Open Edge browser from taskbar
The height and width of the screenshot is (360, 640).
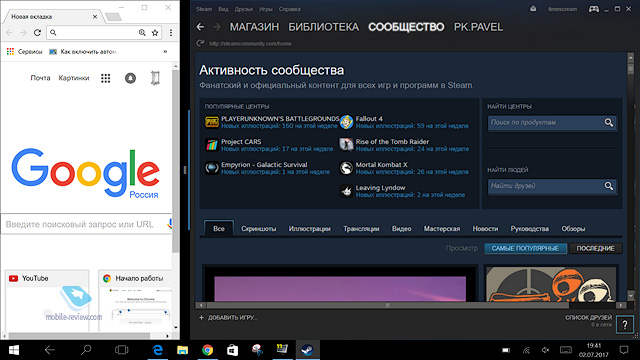coord(158,350)
